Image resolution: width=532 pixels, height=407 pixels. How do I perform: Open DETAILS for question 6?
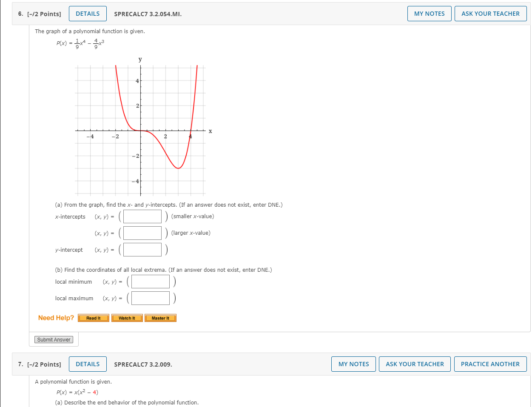88,13
